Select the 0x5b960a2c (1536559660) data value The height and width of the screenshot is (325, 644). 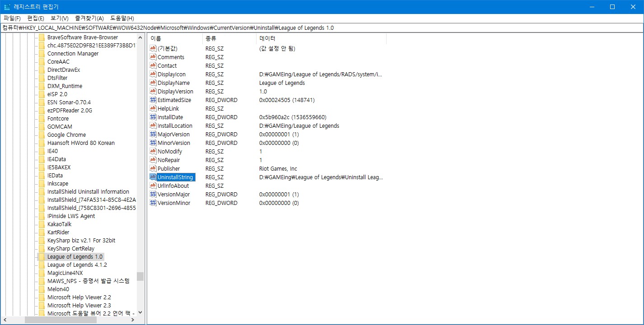[293, 117]
